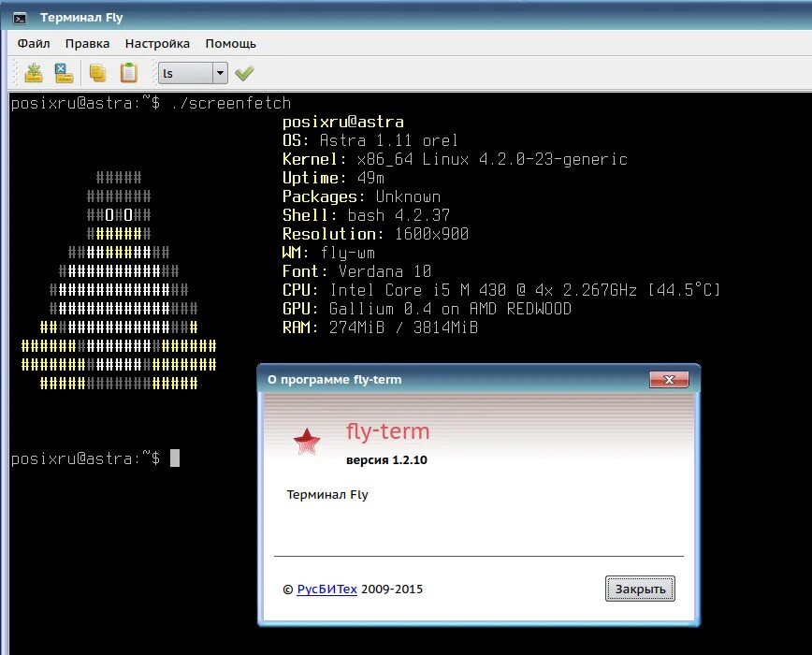Viewport: 812px width, 655px height.
Task: Open the РусБИТех link
Action: coord(326,589)
